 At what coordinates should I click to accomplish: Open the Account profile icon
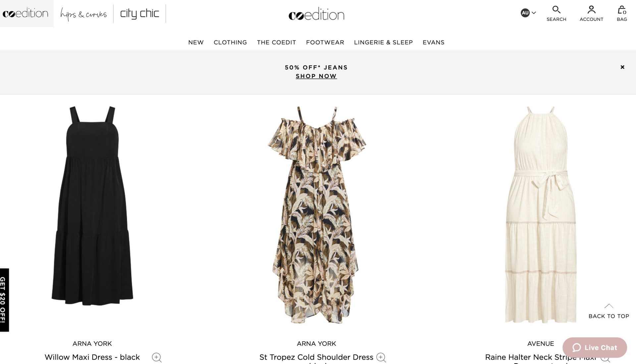[591, 10]
